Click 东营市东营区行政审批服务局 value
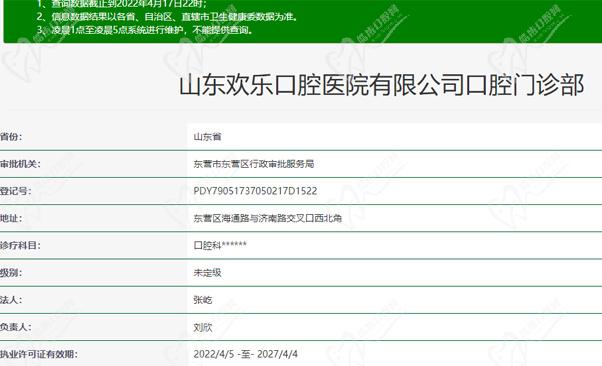Screen dimensions: 602x366 (254, 164)
